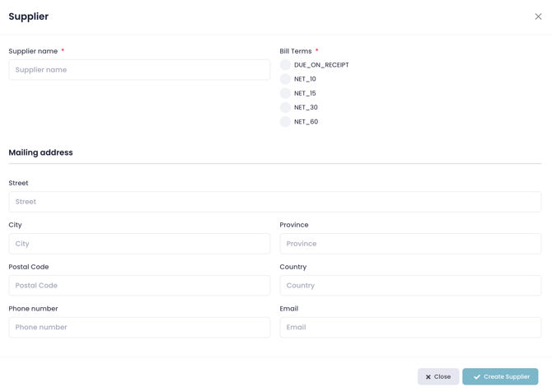Click the Supplier dialog title
The height and width of the screenshot is (392, 552).
coord(29,16)
